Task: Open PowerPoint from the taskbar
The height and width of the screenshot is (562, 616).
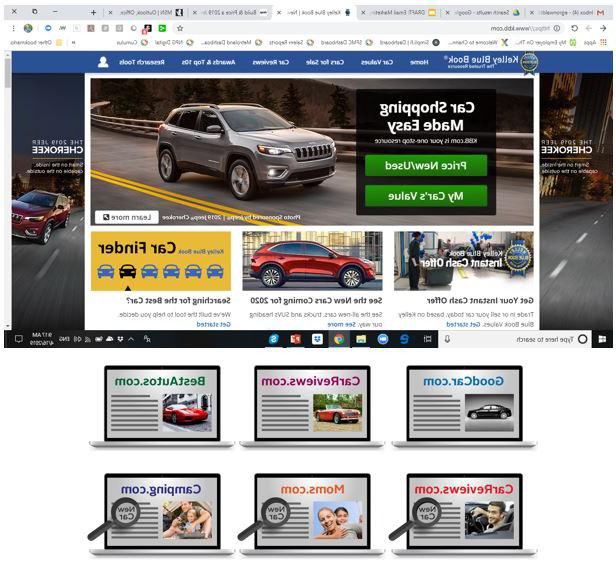Action: pos(295,339)
